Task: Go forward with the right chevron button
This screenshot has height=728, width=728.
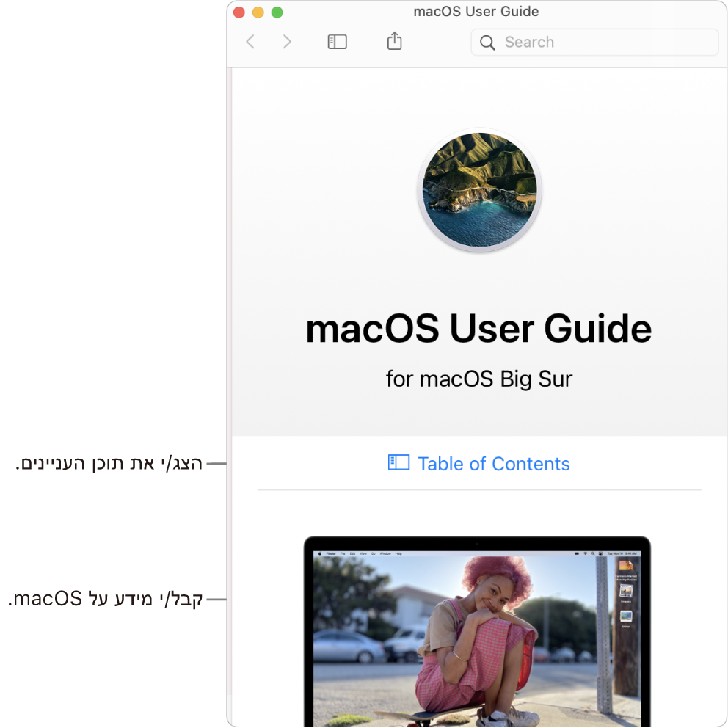Action: pyautogui.click(x=288, y=42)
